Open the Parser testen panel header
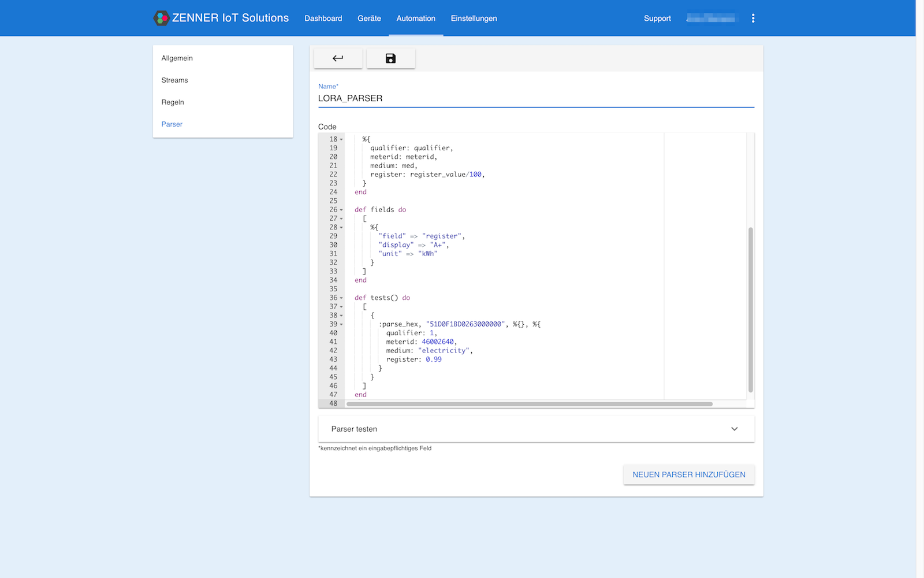The height and width of the screenshot is (578, 924). pos(536,429)
